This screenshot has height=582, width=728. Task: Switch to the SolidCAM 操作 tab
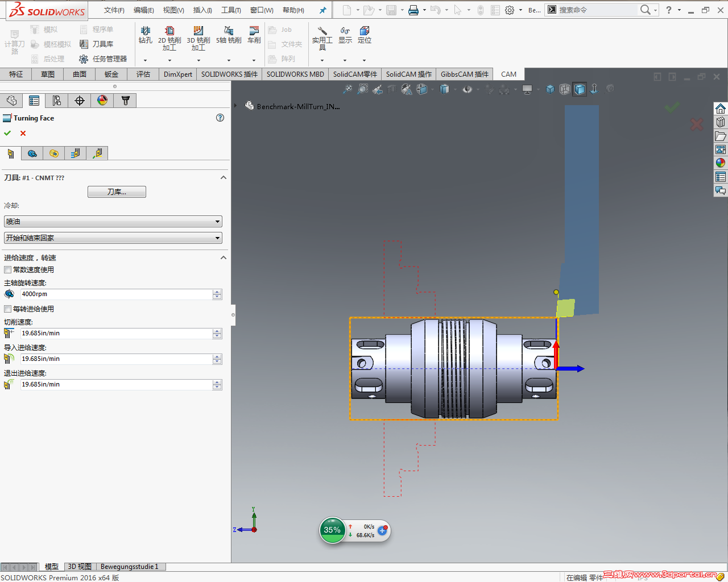click(x=408, y=74)
